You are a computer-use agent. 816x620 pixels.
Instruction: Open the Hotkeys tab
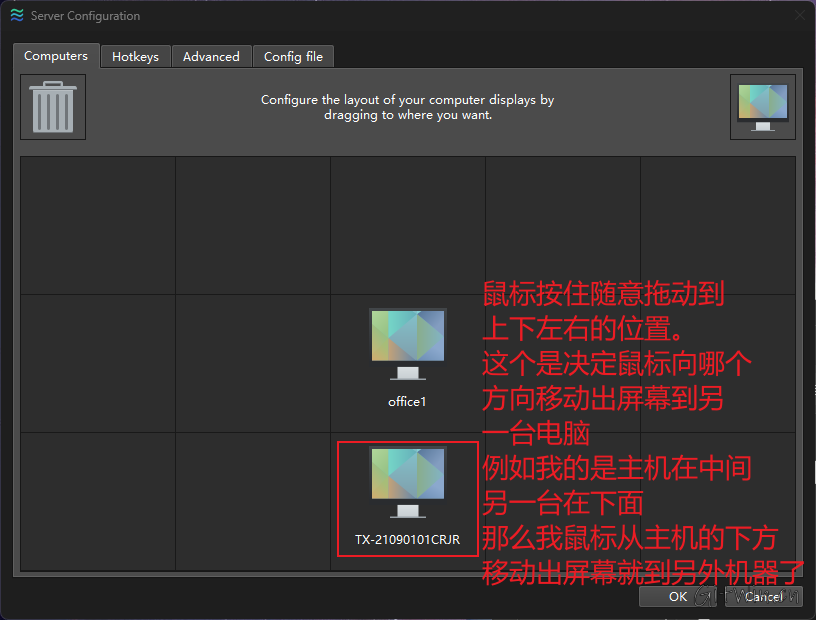coord(135,57)
